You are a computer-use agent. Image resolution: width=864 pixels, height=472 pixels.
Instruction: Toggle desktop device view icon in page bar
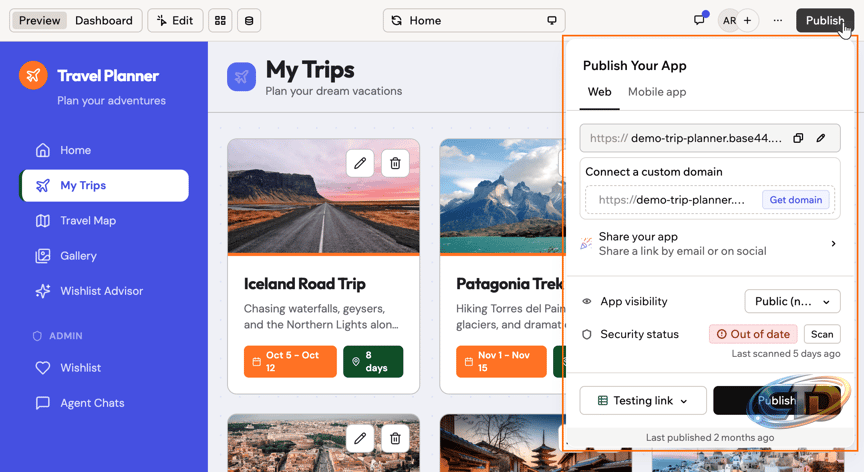(552, 20)
